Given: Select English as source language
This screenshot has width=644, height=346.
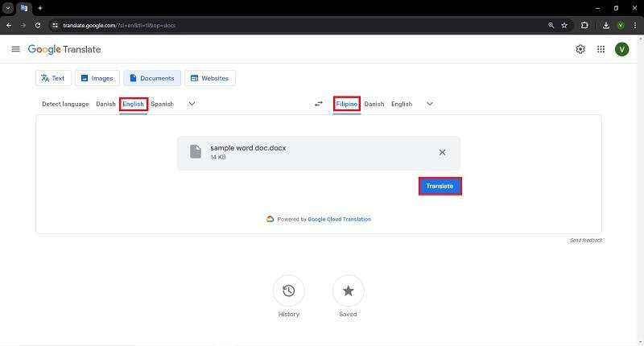Looking at the screenshot, I should coord(133,104).
